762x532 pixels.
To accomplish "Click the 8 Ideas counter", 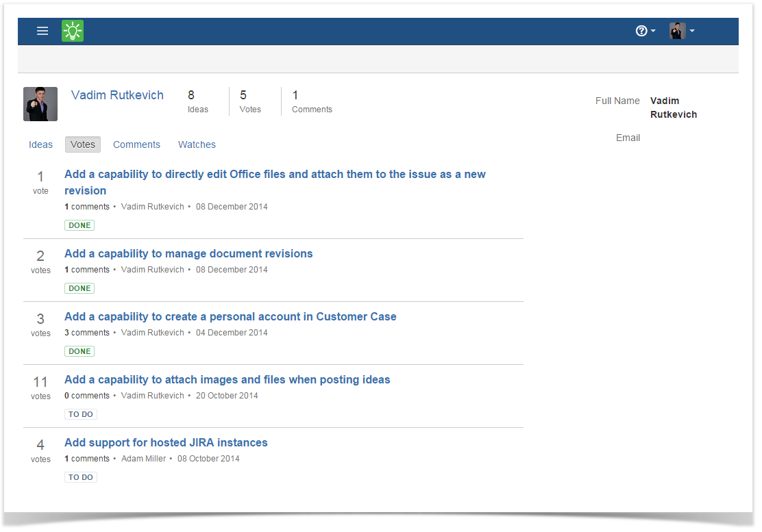I will 198,101.
